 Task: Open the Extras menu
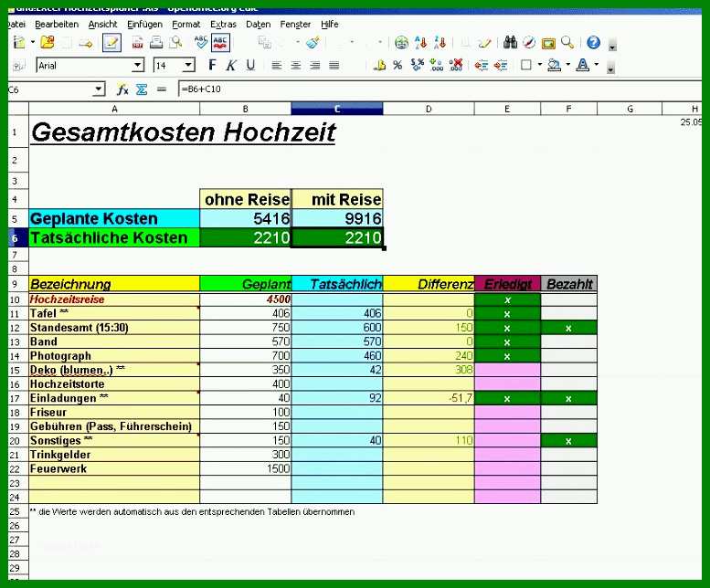coord(223,25)
